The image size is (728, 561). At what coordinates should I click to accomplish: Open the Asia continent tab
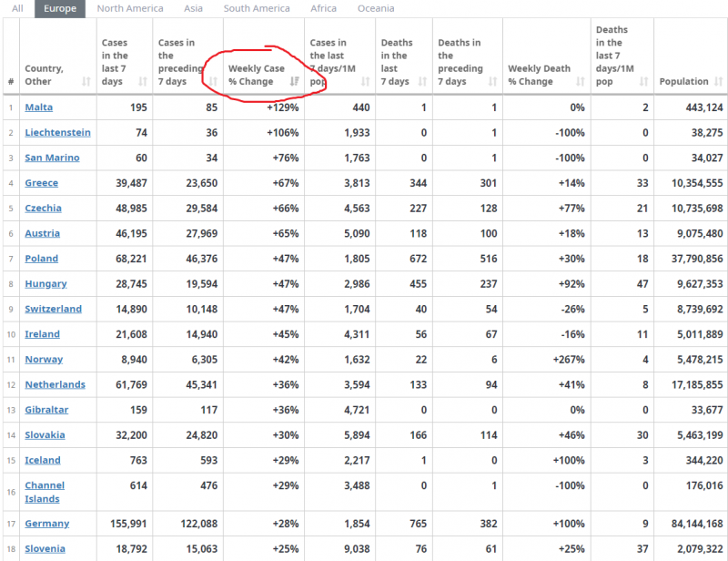193,8
